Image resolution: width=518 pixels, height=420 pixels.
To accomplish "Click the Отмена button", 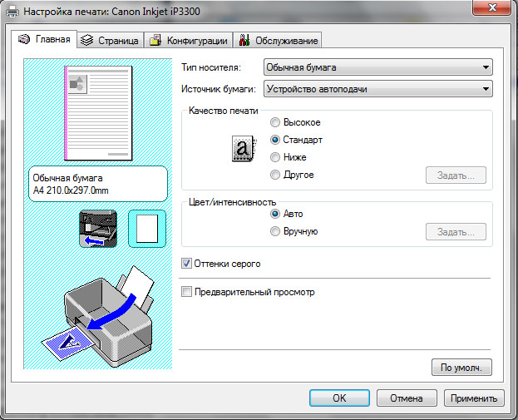I will pos(407,398).
